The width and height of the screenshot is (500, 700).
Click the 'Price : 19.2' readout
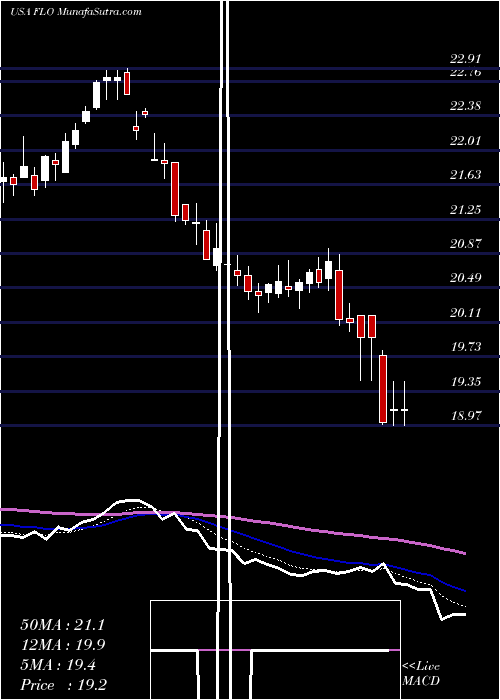coord(62,685)
